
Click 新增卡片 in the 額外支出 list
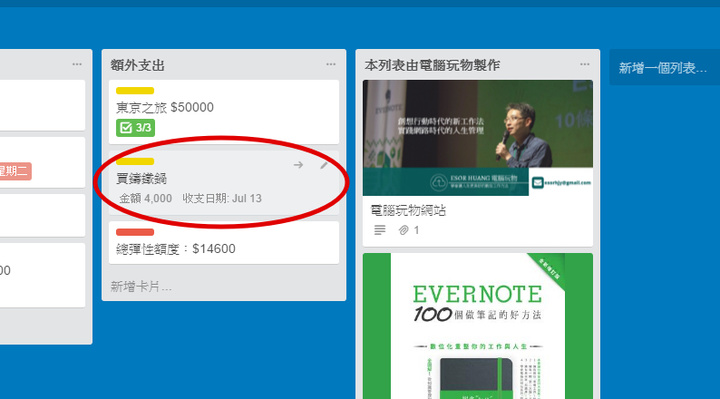(x=141, y=287)
